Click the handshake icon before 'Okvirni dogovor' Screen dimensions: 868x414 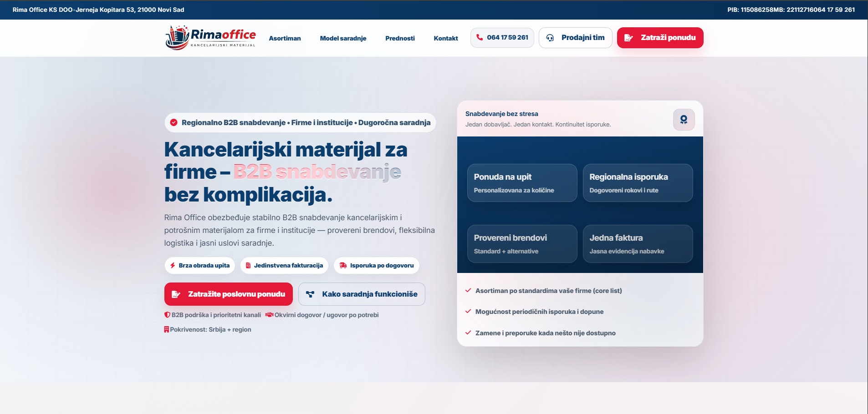click(269, 314)
